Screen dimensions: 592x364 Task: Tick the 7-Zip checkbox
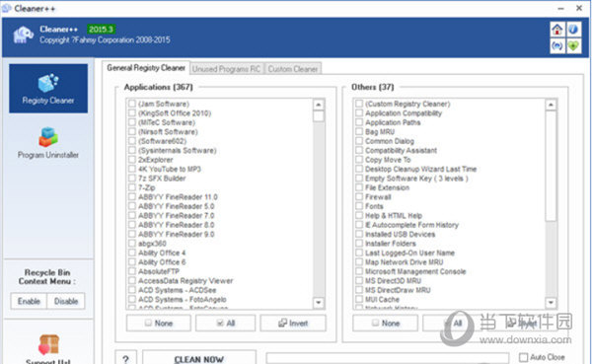(x=132, y=187)
